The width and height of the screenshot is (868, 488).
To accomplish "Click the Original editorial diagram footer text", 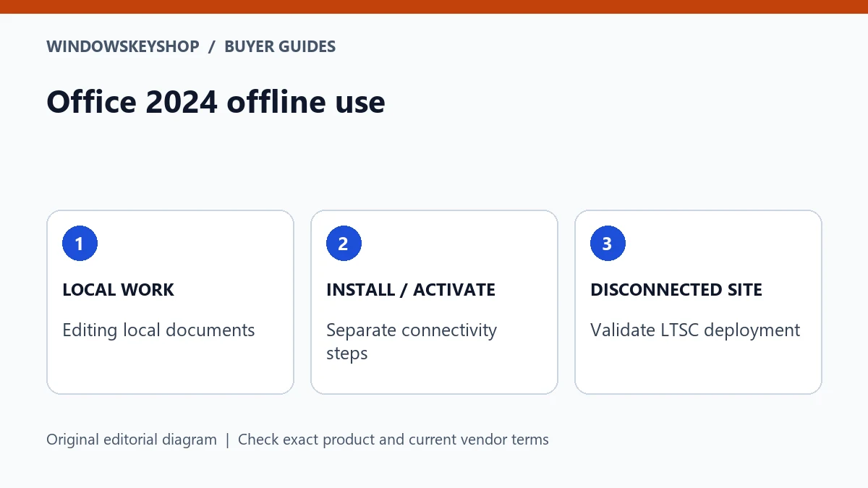I will click(132, 440).
